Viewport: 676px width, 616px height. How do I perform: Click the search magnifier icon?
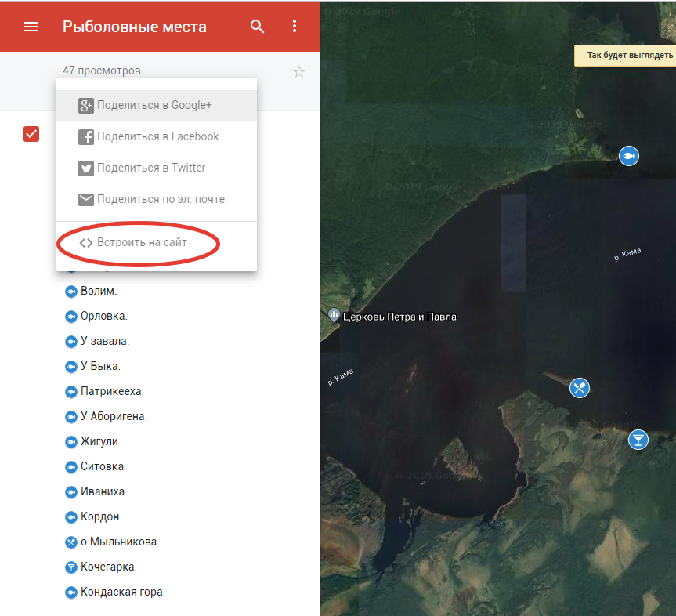[x=258, y=27]
